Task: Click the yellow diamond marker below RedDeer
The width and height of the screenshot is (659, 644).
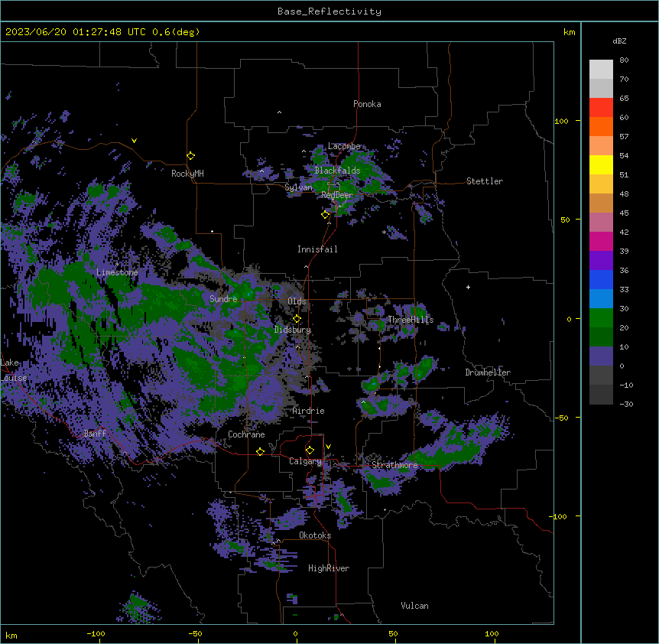Action: [x=326, y=215]
